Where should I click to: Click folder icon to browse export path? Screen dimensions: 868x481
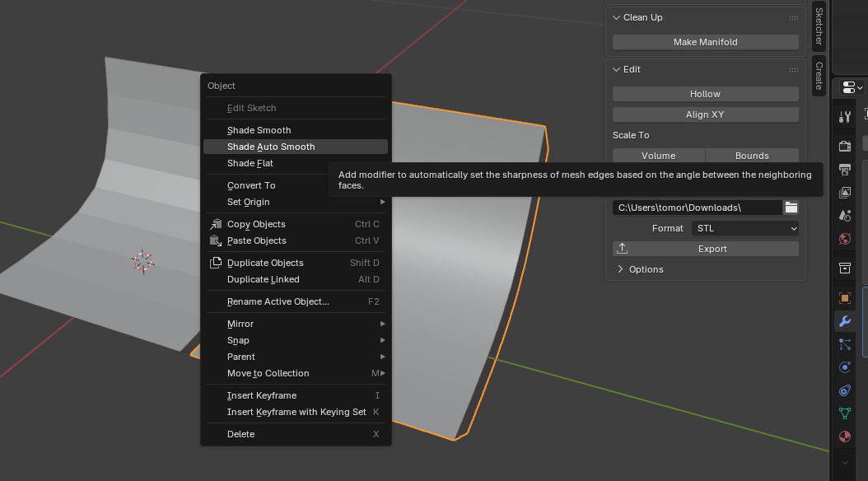(791, 208)
